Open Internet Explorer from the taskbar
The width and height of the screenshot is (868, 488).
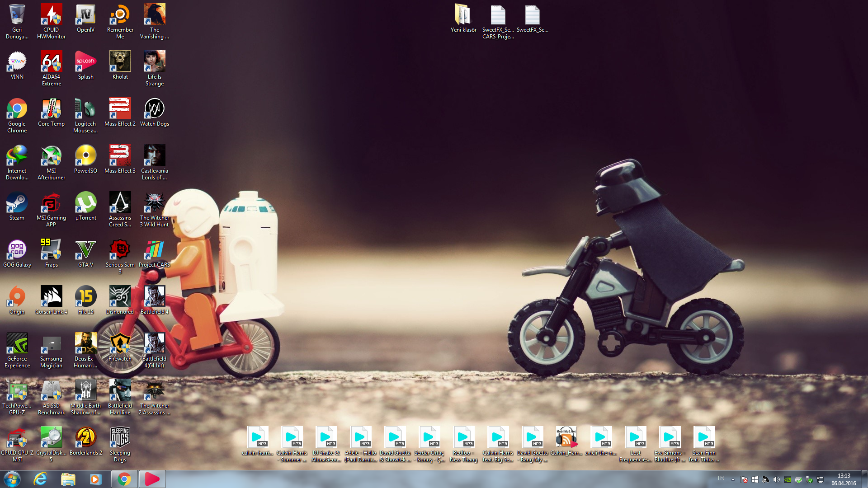(x=40, y=479)
